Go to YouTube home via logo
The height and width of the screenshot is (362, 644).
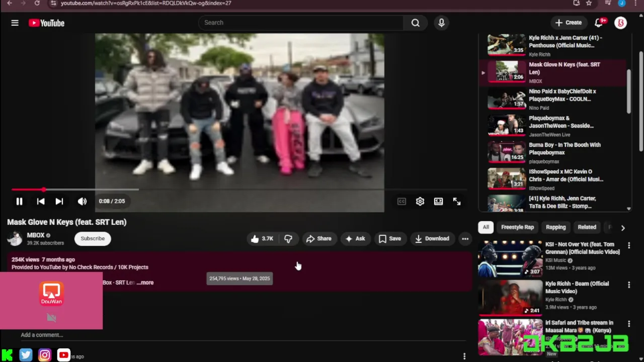click(x=46, y=23)
